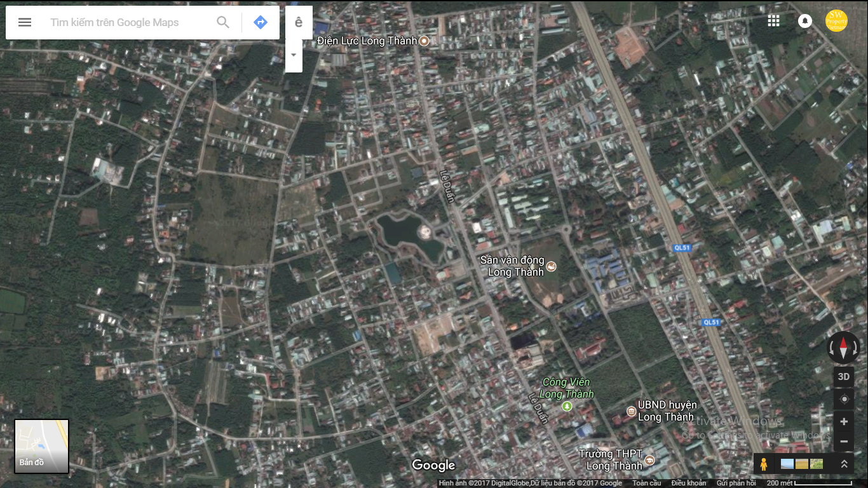Open the notifications bell
Screen dimensions: 868x488
point(805,21)
